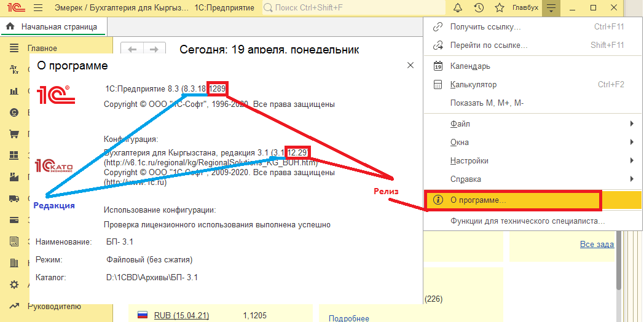Image resolution: width=644 pixels, height=322 pixels.
Task: Switch to Начальная страница tab
Action: click(x=58, y=27)
